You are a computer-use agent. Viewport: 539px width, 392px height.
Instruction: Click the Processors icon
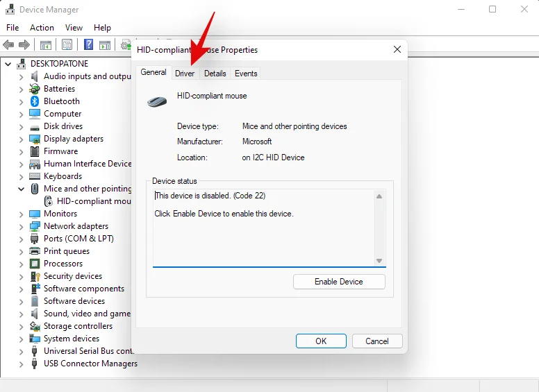34,264
